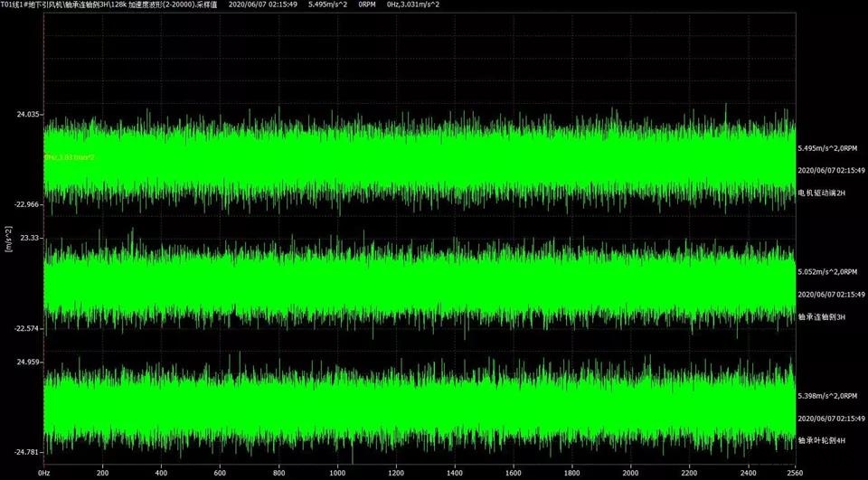The image size is (868, 480).
Task: Click the 2020/06/07 02:15:49 timestamp in the header
Action: tap(263, 5)
